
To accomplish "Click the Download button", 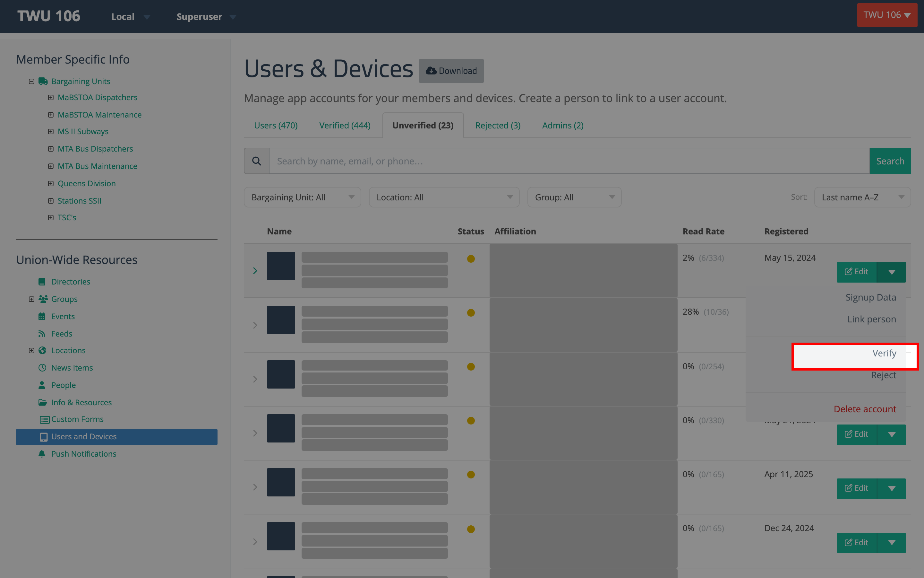I will point(451,71).
